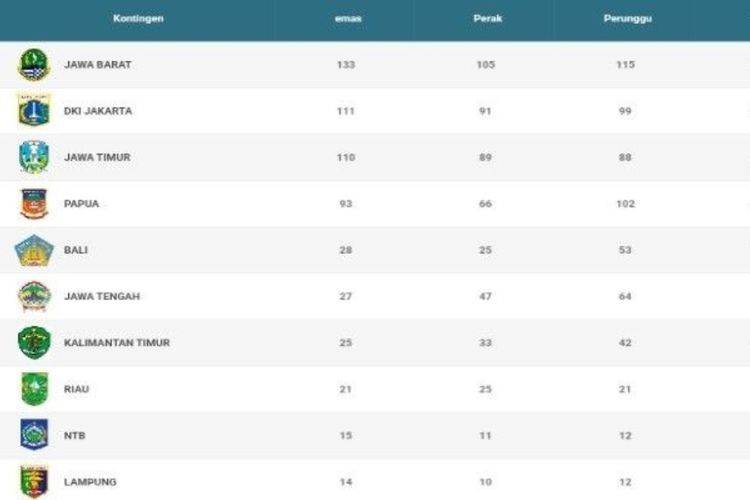
Task: Click the Riau province emblem
Action: click(34, 389)
